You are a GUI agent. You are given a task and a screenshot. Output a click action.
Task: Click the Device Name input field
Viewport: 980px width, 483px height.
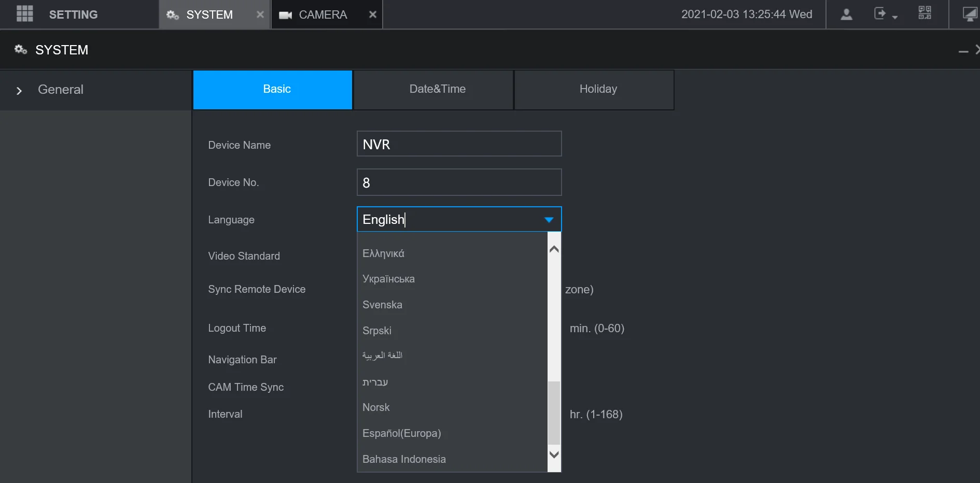coord(459,144)
